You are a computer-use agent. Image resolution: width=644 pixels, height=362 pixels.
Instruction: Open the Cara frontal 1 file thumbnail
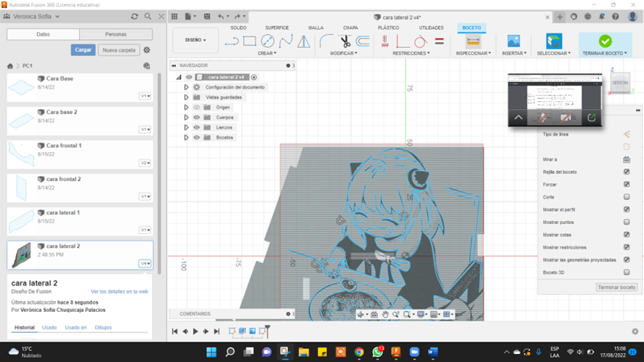(21, 153)
